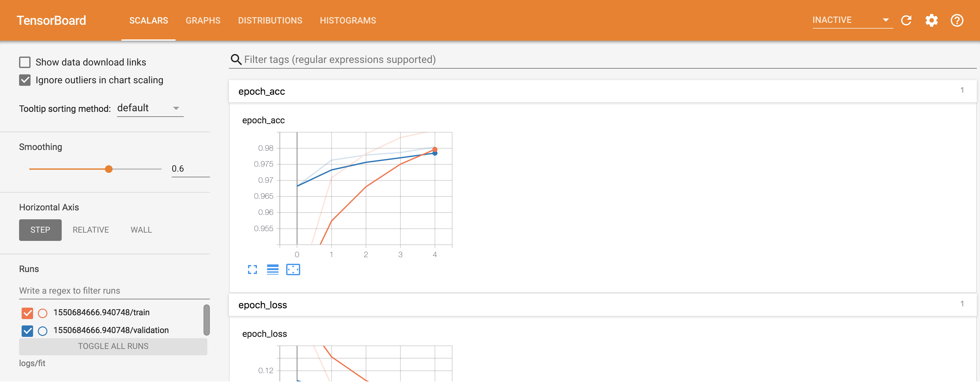
Task: Click the reload data refresh icon
Action: point(906,20)
